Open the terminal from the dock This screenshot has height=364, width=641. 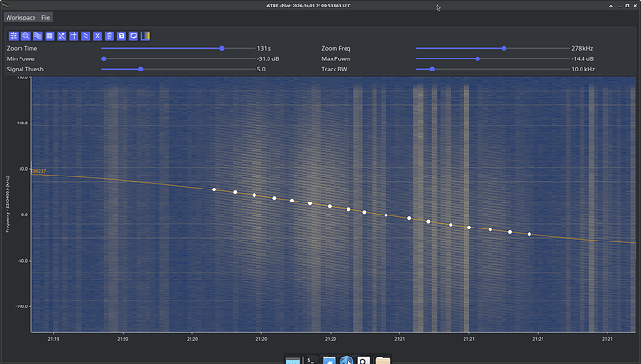click(312, 360)
